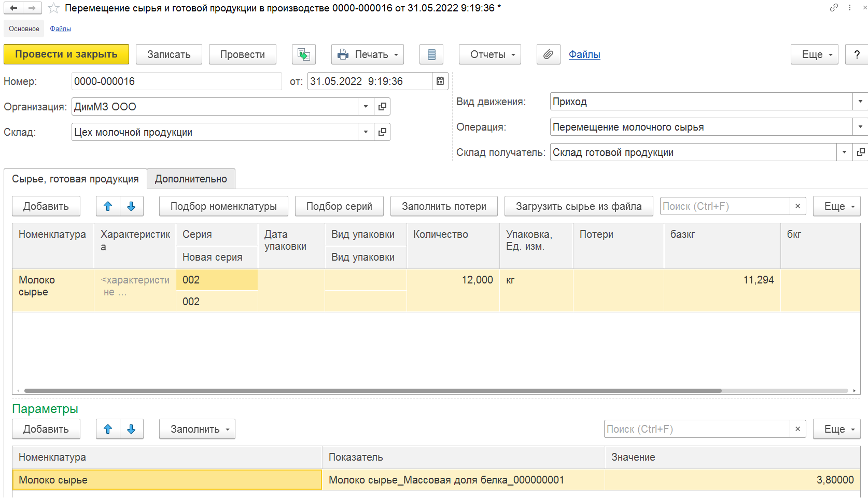Viewport: 868px width, 498px height.
Task: Copy link to document via chain icon
Action: pyautogui.click(x=834, y=8)
